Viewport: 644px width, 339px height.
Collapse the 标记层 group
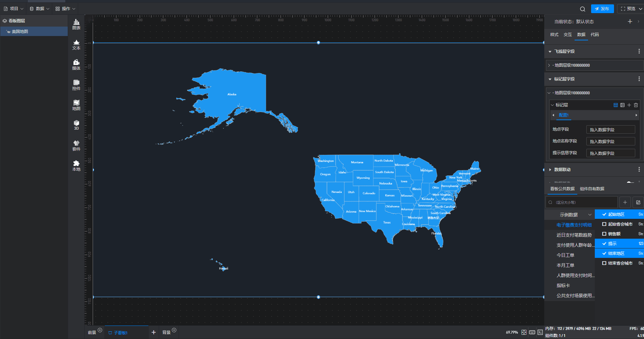552,105
